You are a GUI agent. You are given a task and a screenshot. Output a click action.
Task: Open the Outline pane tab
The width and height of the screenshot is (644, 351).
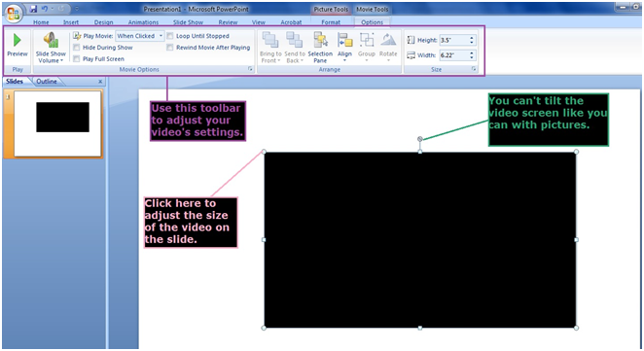tap(47, 82)
